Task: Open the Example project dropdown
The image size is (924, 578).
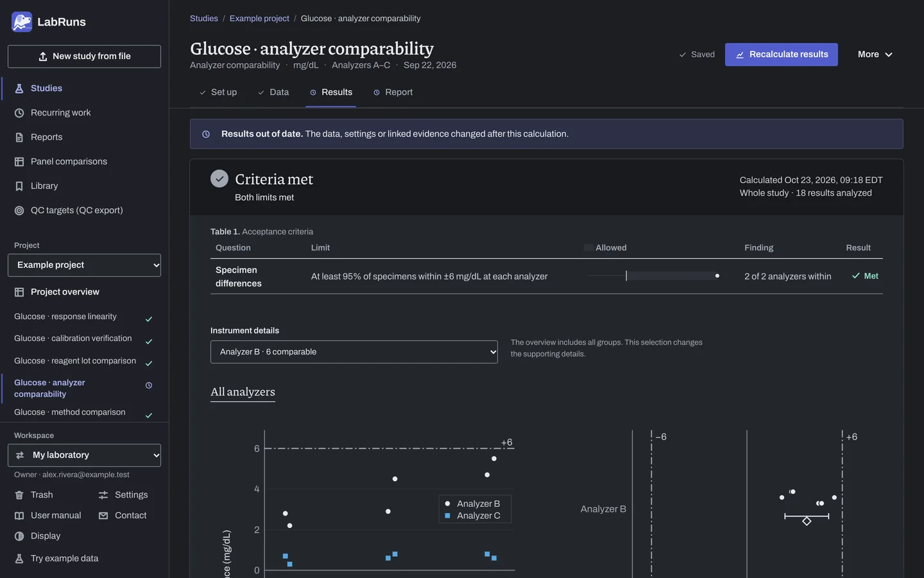Action: [84, 265]
